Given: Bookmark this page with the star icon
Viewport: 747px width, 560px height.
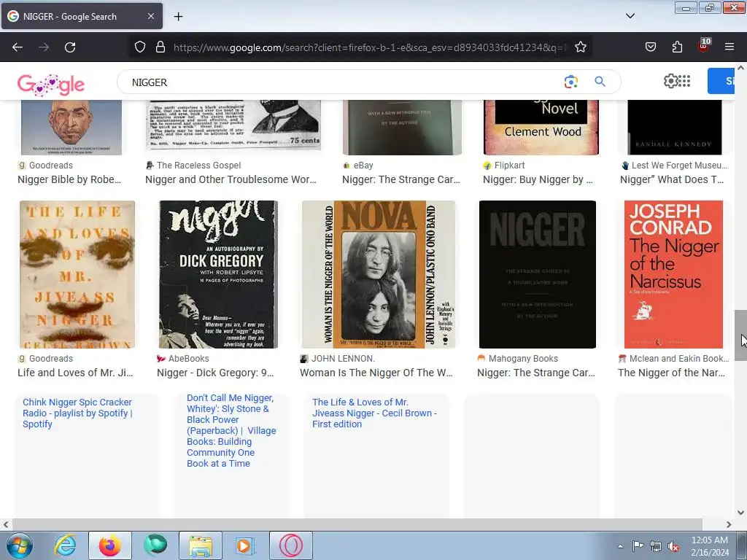Looking at the screenshot, I should coord(580,47).
